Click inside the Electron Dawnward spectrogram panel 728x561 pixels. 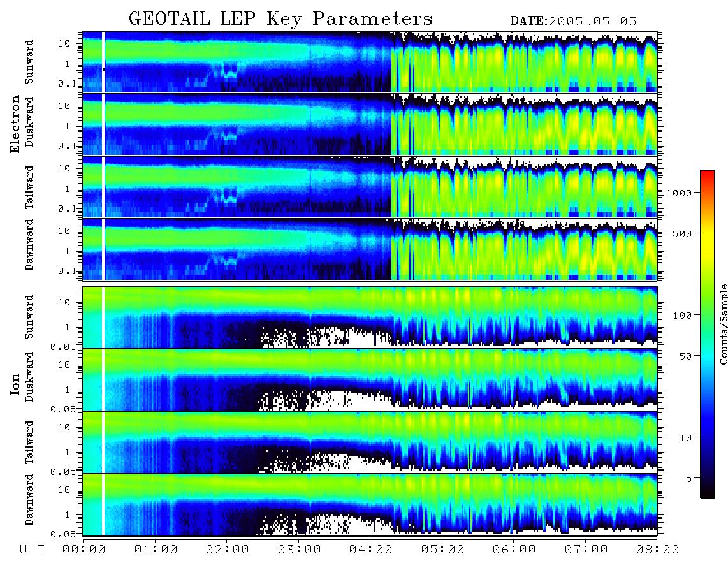click(370, 249)
